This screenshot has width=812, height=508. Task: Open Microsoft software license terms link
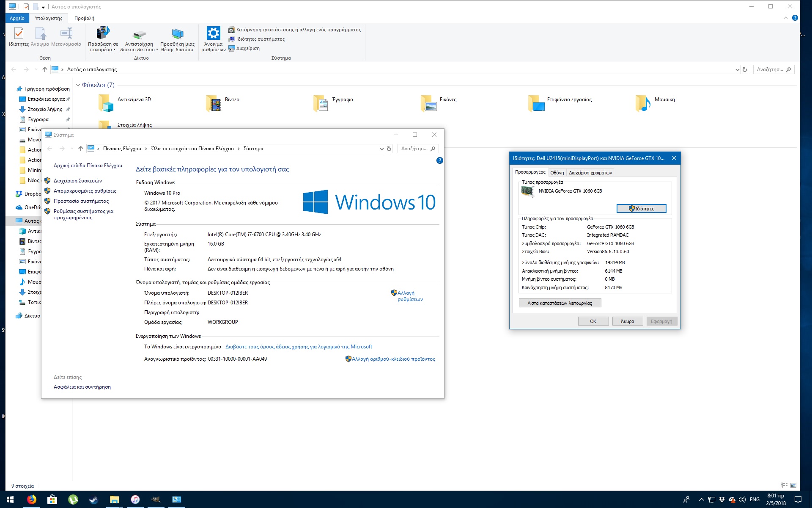click(299, 347)
